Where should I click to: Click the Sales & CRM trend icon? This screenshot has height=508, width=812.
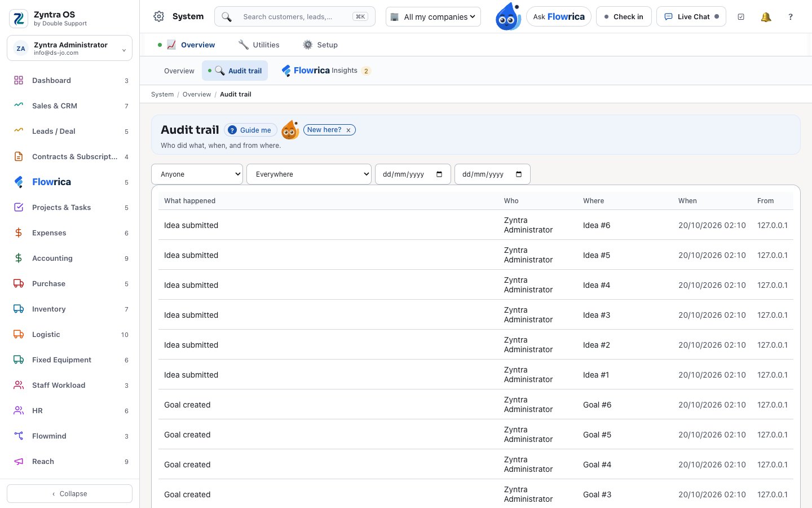point(19,106)
